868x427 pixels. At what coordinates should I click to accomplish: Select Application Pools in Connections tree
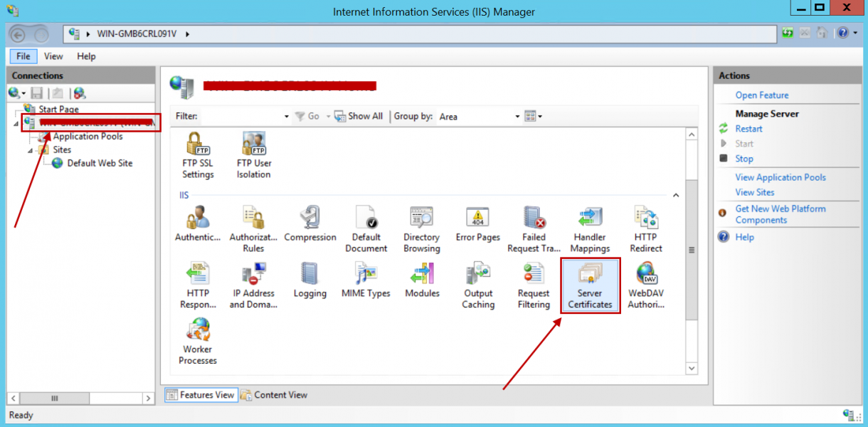click(88, 137)
